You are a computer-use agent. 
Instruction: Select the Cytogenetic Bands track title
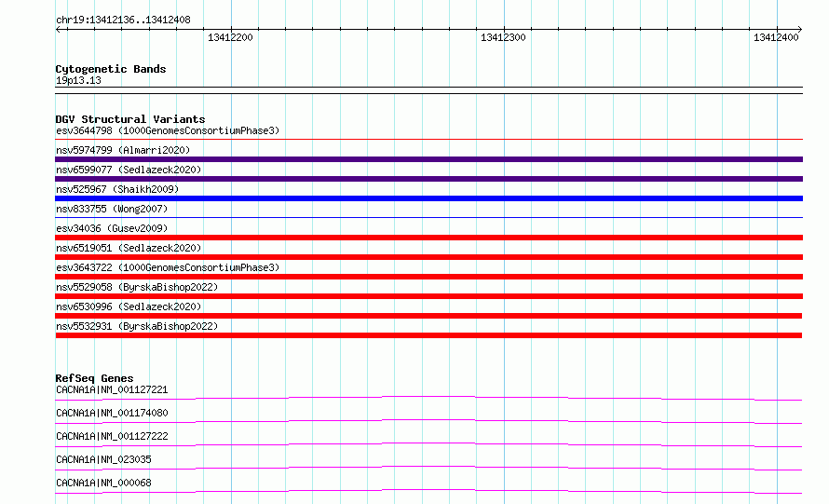111,69
